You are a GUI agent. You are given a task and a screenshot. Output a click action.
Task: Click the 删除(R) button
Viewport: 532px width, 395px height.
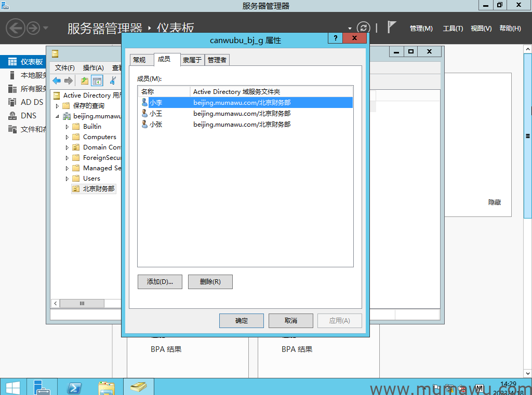click(x=210, y=282)
